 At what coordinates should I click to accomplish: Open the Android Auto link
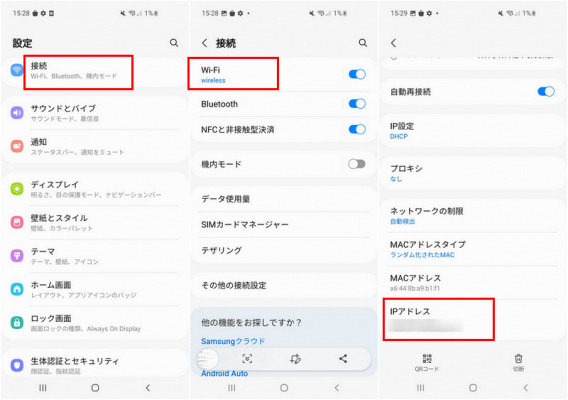pos(225,374)
